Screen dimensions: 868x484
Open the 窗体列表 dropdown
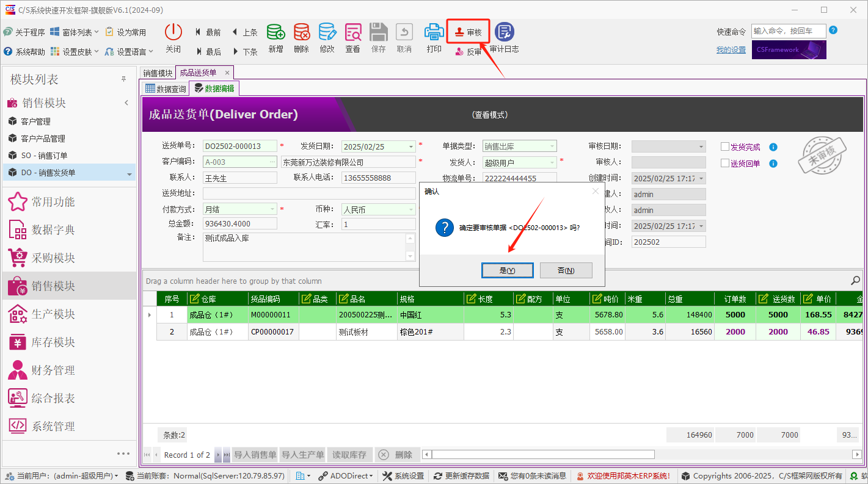[76, 32]
